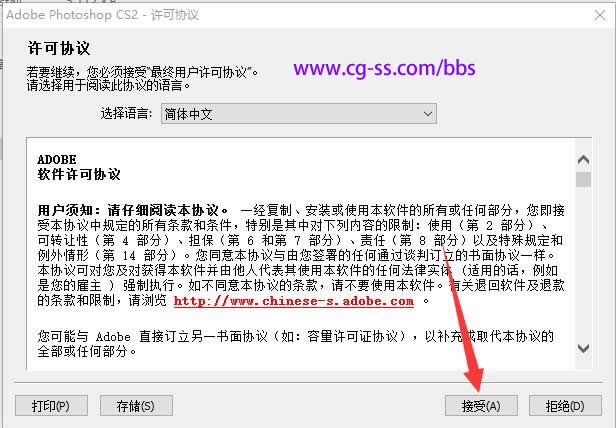This screenshot has height=428, width=616.
Task: Click the 选择语言 label
Action: point(126,114)
